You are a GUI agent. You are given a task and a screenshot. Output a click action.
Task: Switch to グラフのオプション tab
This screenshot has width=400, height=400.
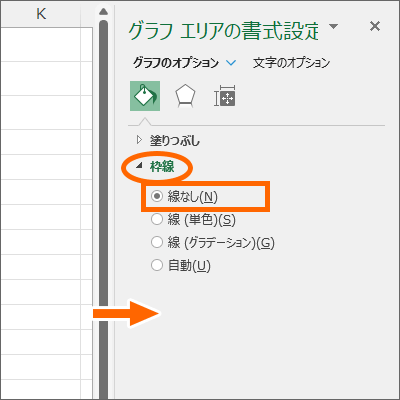[x=176, y=62]
